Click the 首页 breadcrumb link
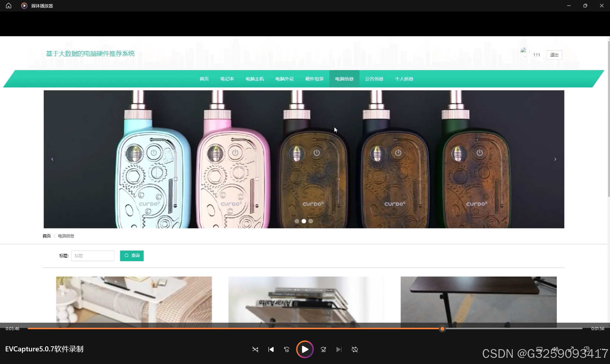The width and height of the screenshot is (610, 364). (47, 236)
